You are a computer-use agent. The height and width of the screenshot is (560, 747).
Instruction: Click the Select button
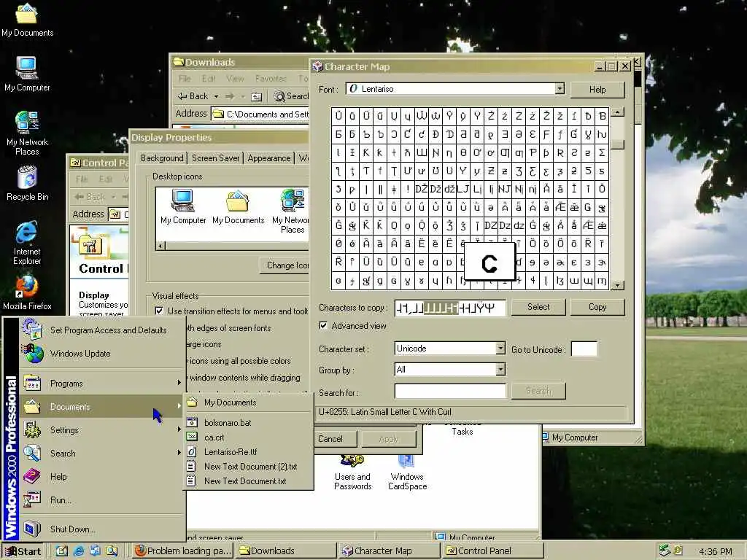point(538,307)
